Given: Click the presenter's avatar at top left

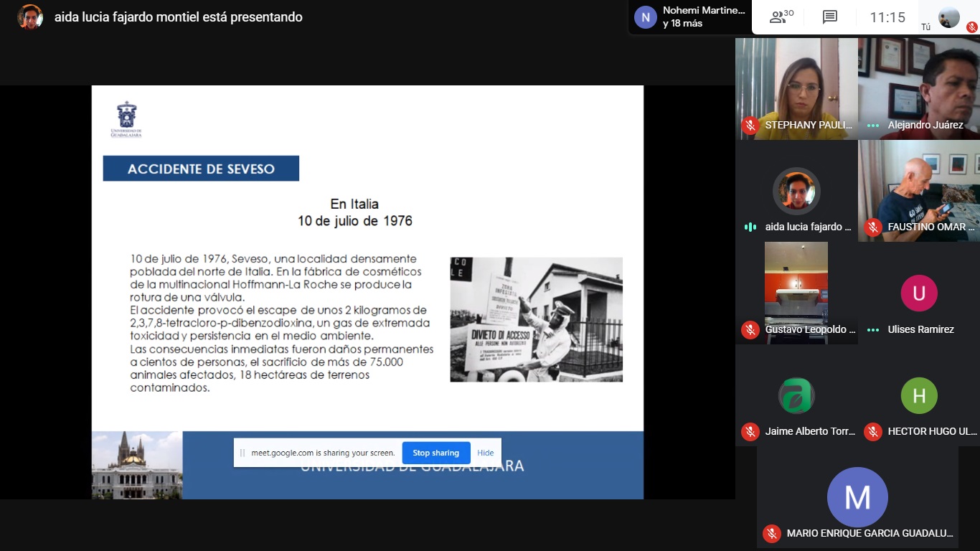Looking at the screenshot, I should pos(30,17).
